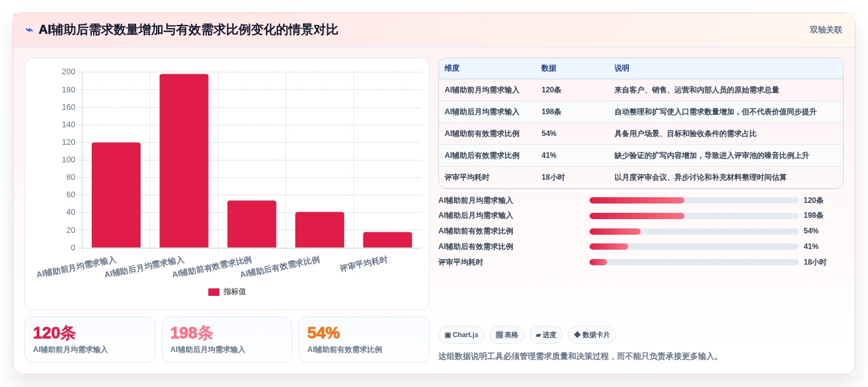Click the 数据 column header
868x387 pixels.
[548, 69]
